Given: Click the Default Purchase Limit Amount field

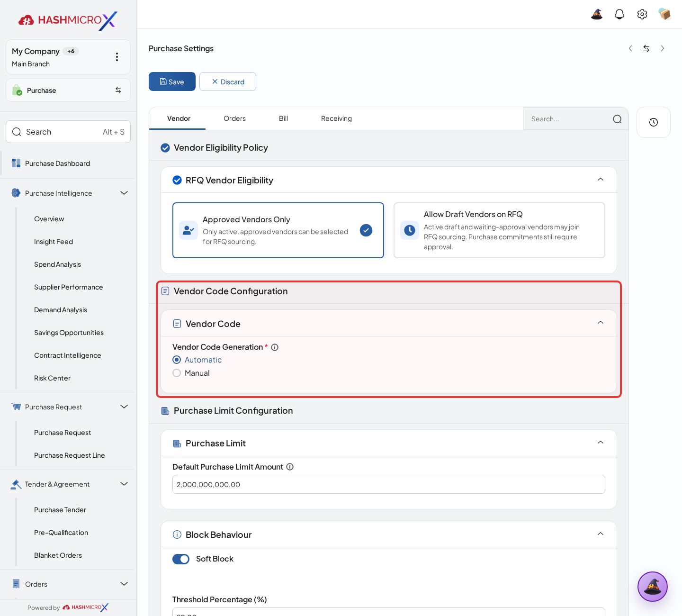Looking at the screenshot, I should (x=389, y=484).
